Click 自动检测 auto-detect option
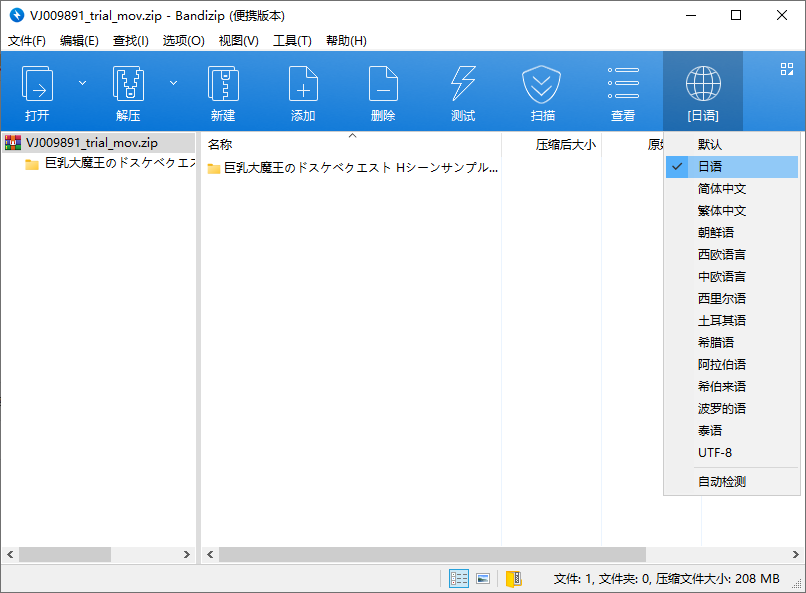 [722, 482]
